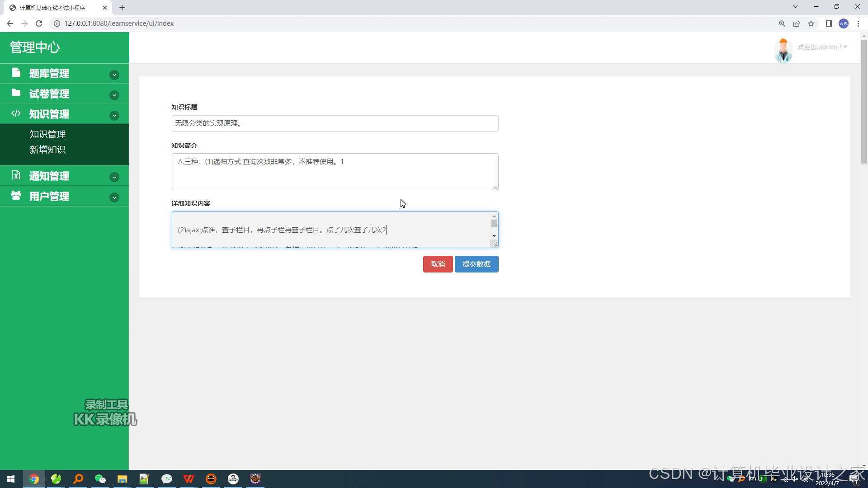Submit the form with 提交数据
The width and height of the screenshot is (868, 488).
(476, 264)
